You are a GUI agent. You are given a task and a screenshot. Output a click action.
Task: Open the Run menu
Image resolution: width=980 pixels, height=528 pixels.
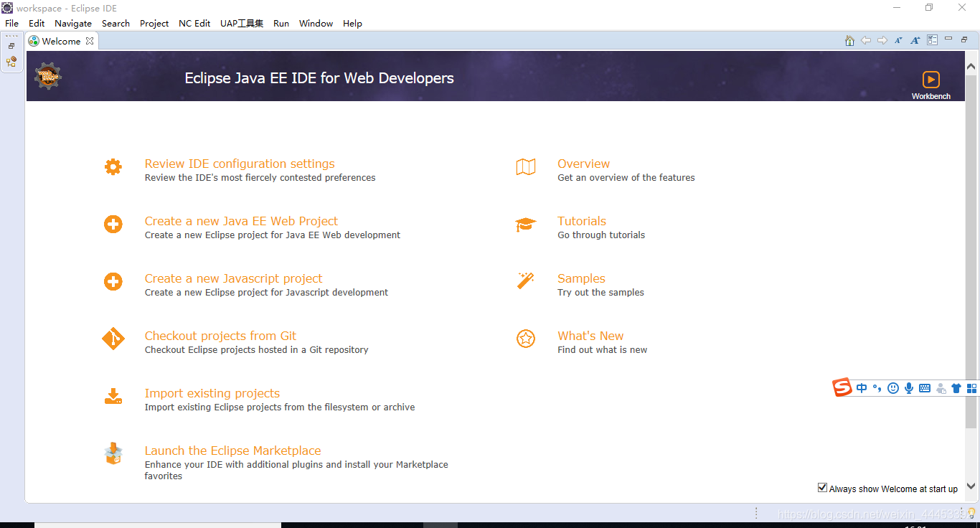[x=281, y=23]
